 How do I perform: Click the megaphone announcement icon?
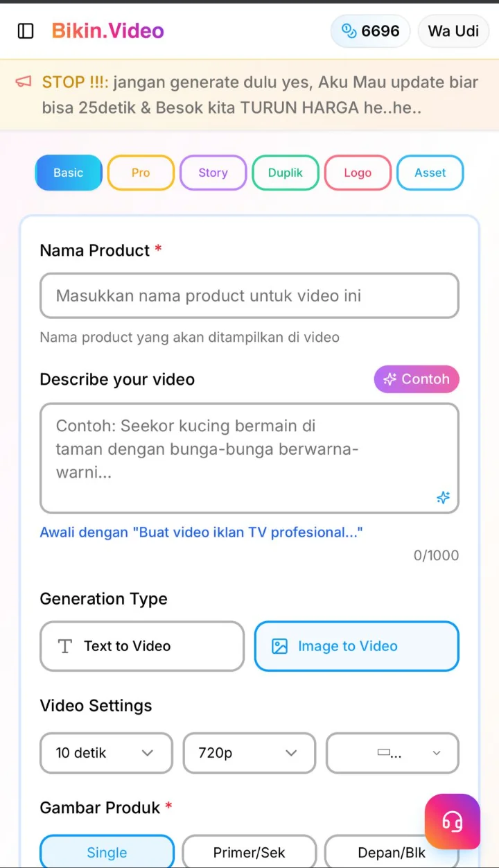[24, 83]
